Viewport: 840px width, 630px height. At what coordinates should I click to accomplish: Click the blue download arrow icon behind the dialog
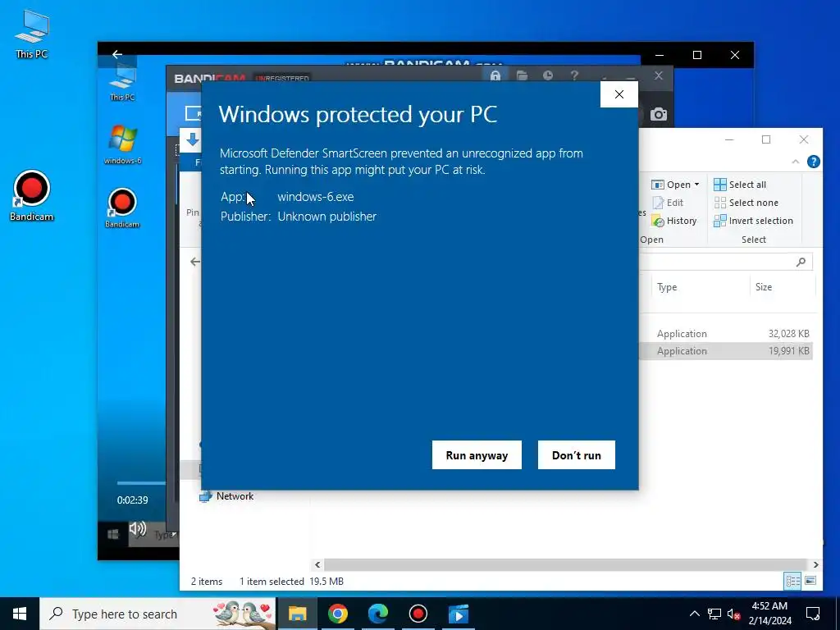coord(192,139)
